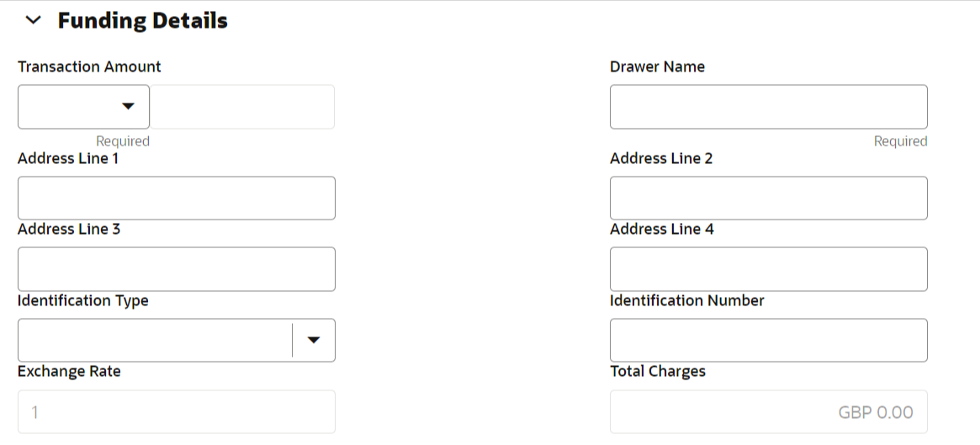Click the Drawer Name label
Image resolution: width=980 pixels, height=445 pixels.
pos(657,66)
